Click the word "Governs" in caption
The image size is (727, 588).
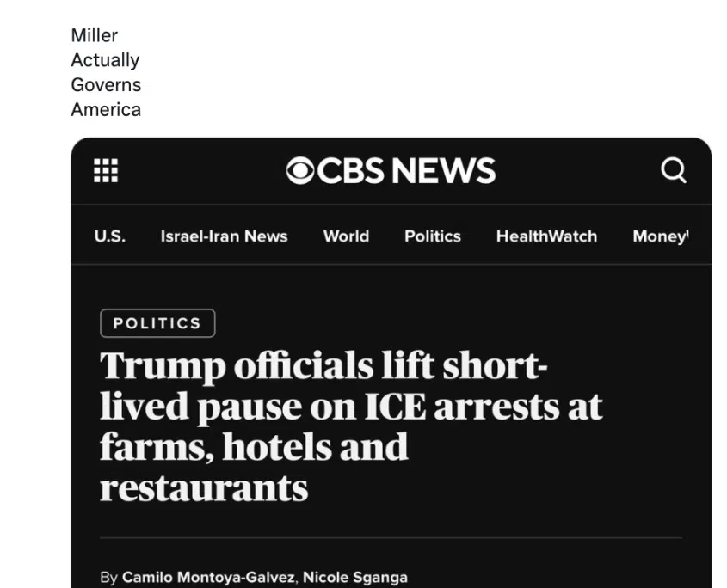click(x=106, y=85)
